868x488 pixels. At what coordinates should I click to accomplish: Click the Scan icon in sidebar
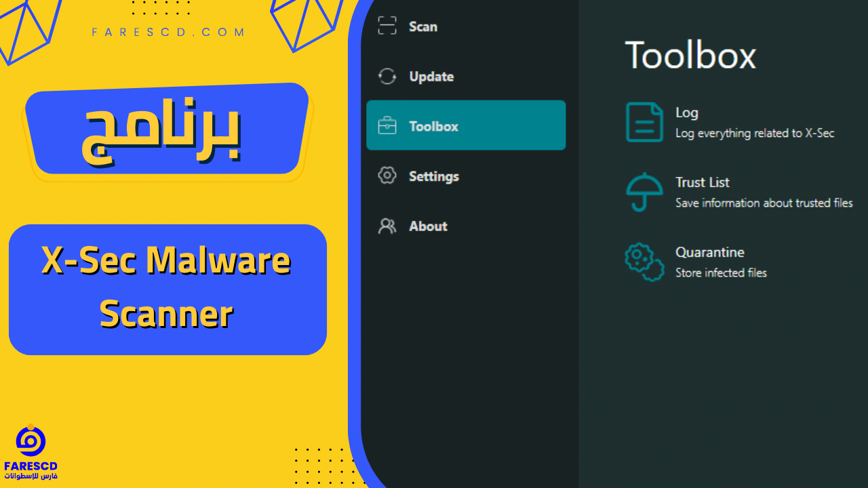pos(387,26)
